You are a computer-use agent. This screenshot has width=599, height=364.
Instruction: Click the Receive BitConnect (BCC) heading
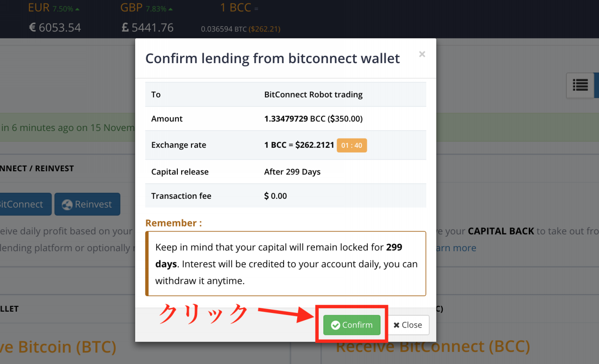click(433, 347)
